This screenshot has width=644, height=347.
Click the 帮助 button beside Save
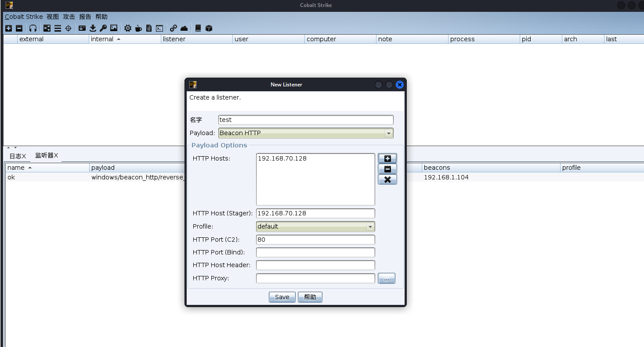coord(310,297)
